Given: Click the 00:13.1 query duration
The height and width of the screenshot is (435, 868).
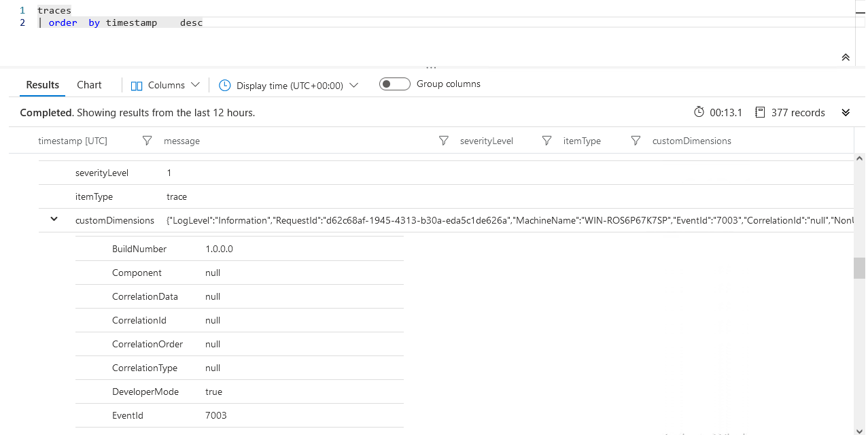Looking at the screenshot, I should [x=726, y=112].
